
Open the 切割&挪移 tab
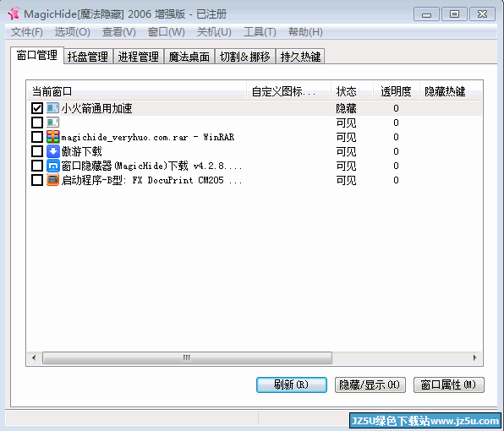245,57
